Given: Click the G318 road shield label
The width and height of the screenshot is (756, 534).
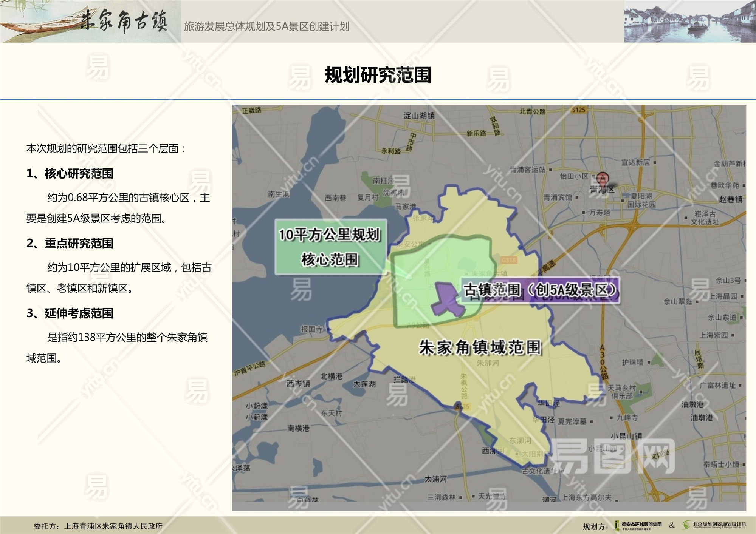Looking at the screenshot, I should click(x=508, y=260).
